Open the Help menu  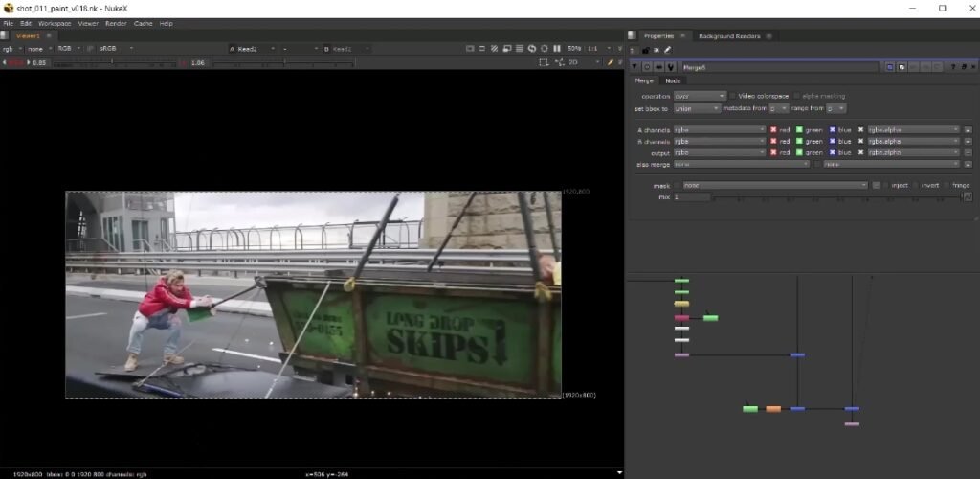point(167,23)
